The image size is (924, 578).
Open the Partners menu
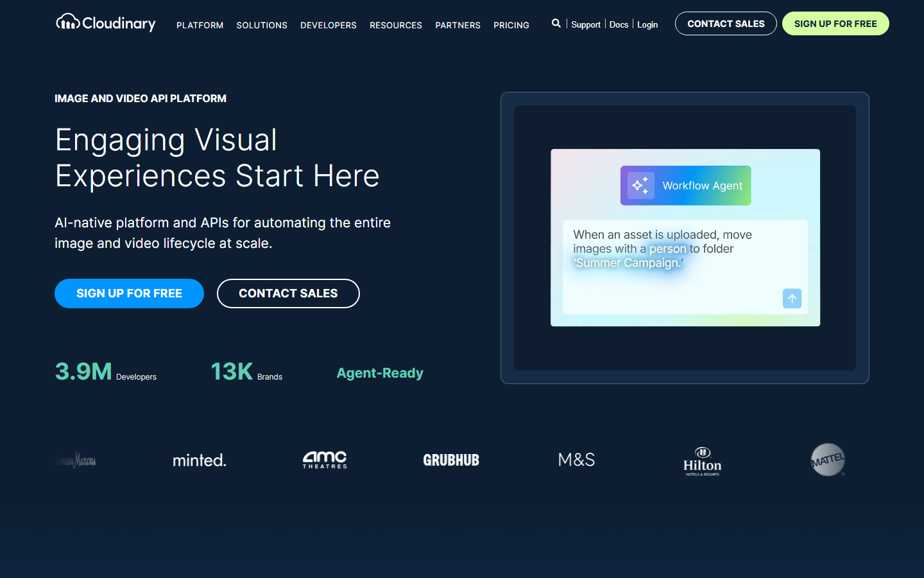tap(458, 25)
